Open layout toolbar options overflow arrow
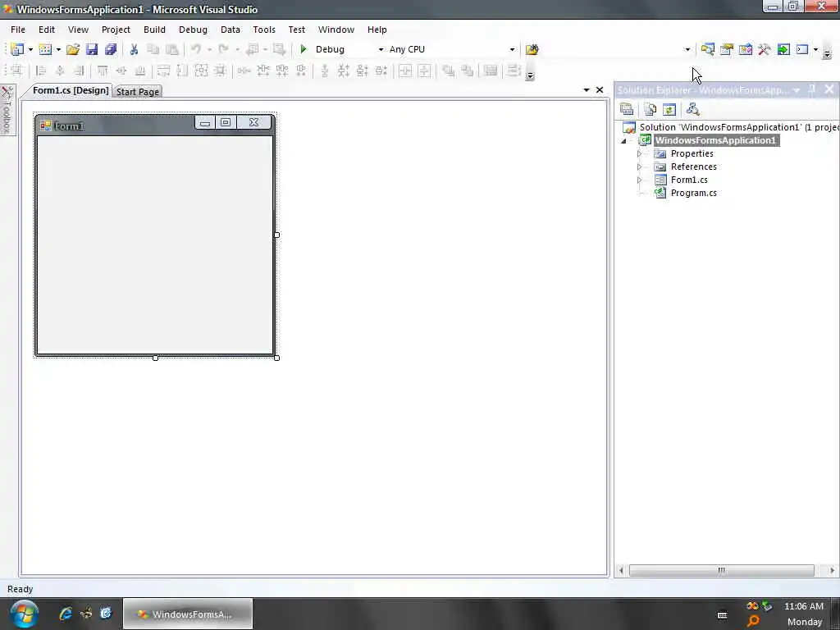The height and width of the screenshot is (630, 840). pos(530,76)
